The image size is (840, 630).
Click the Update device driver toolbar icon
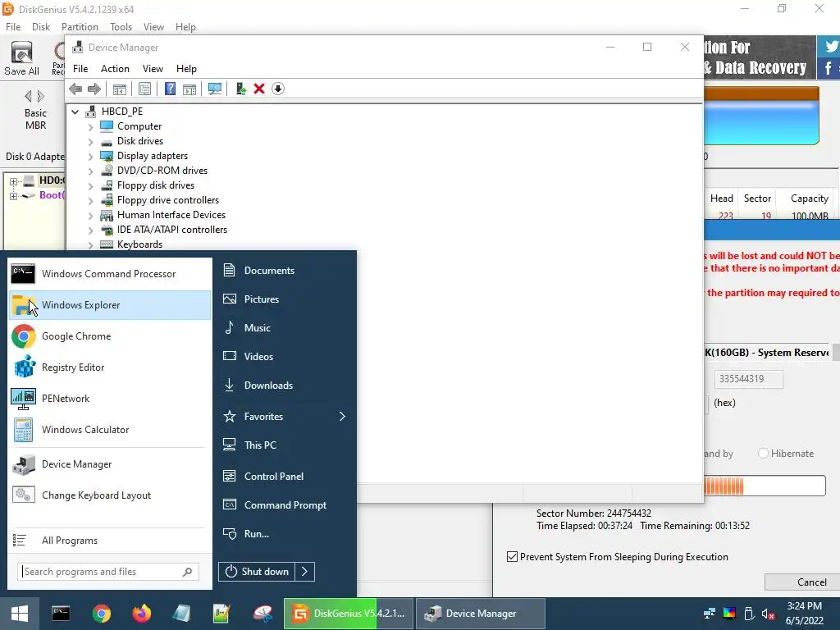coord(240,89)
